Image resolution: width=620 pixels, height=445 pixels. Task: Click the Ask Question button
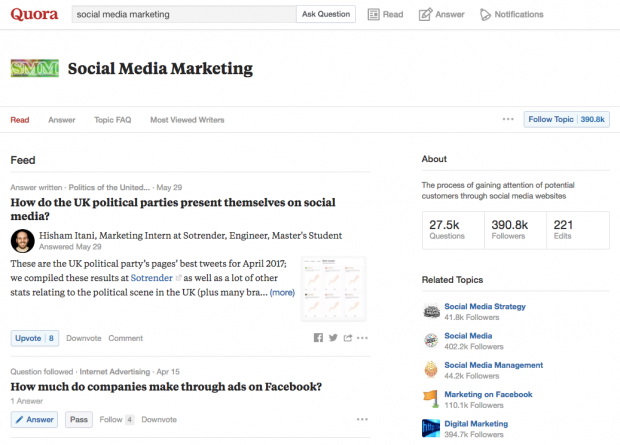(x=326, y=14)
